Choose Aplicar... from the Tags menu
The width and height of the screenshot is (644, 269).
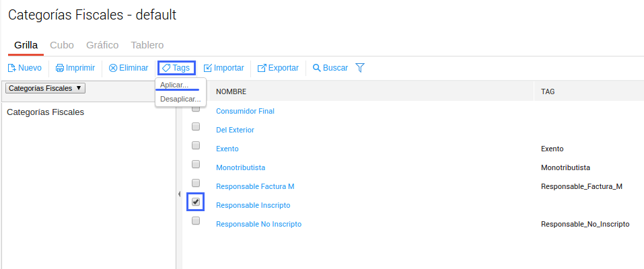[174, 85]
